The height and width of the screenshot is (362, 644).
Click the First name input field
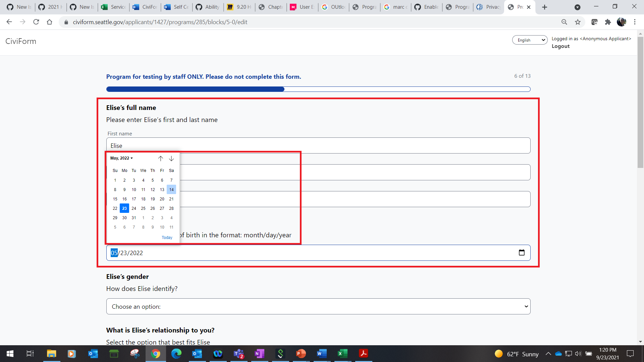[318, 145]
